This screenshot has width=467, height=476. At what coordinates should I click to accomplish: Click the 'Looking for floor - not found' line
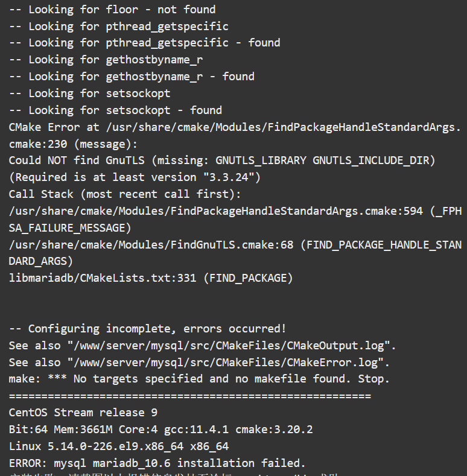pos(112,10)
